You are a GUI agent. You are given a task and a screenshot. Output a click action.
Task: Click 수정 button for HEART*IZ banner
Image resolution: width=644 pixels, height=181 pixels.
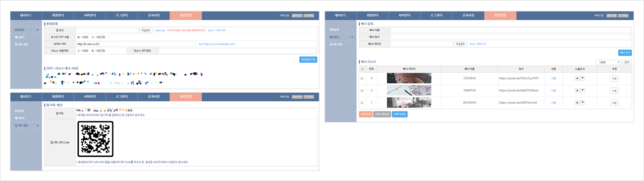[x=614, y=91]
